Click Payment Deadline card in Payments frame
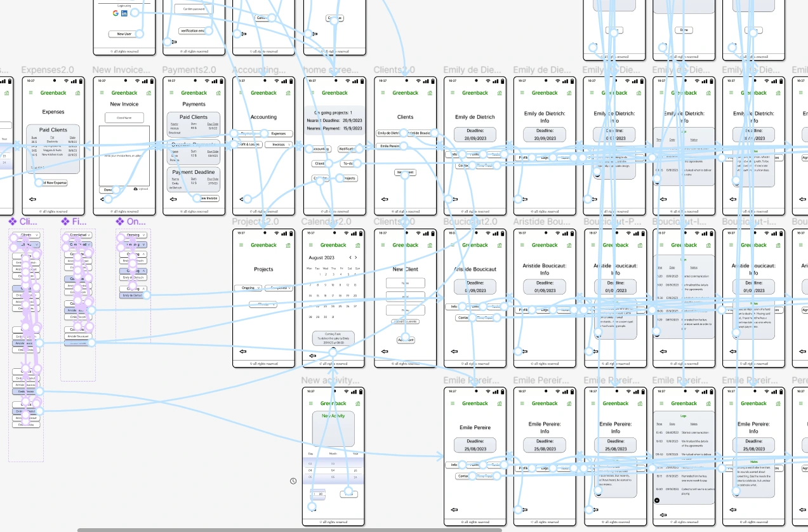The image size is (808, 532). pos(194,179)
